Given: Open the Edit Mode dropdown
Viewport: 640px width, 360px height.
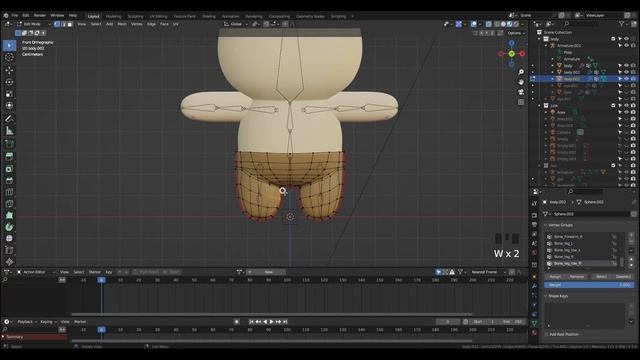Looking at the screenshot, I should pos(33,24).
